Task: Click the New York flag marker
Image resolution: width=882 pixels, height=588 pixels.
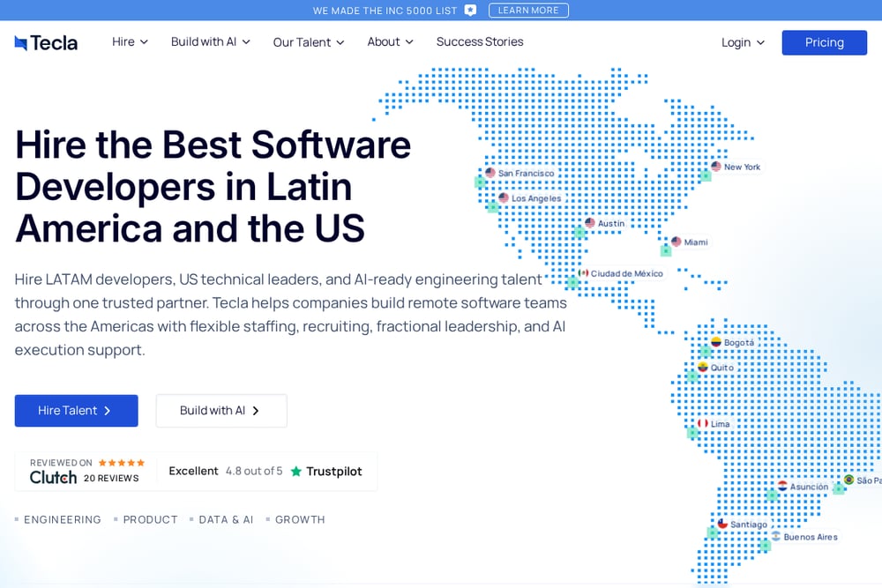Action: coord(716,167)
